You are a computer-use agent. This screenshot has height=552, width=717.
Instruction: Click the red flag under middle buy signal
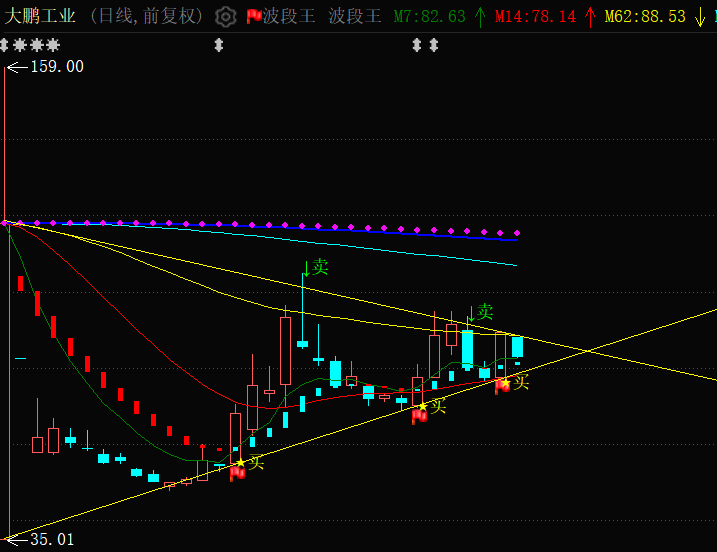click(419, 416)
